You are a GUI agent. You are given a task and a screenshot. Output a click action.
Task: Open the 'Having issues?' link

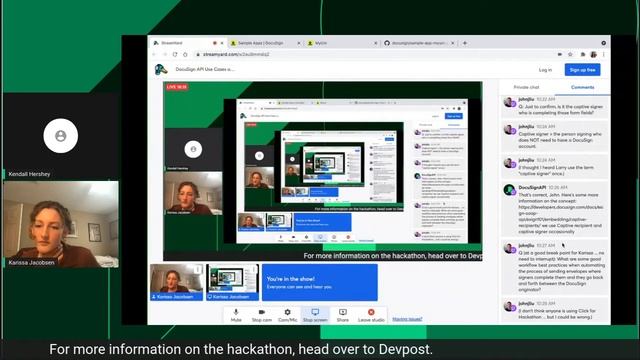(407, 319)
